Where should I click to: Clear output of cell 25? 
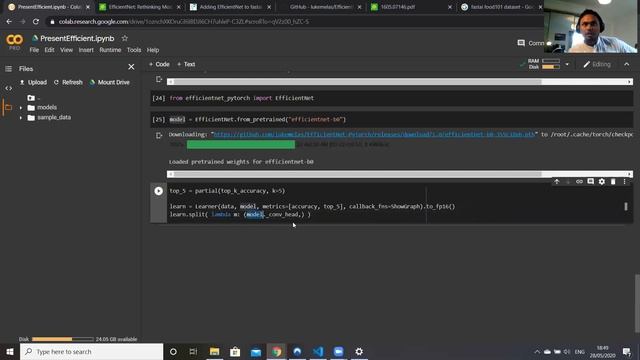159,136
